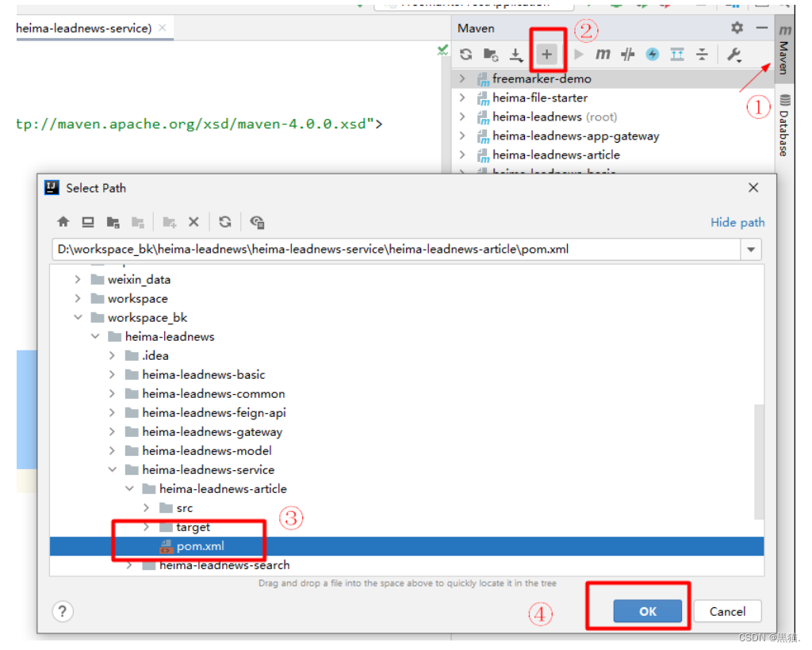
Task: Expand src folder
Action: [x=147, y=507]
